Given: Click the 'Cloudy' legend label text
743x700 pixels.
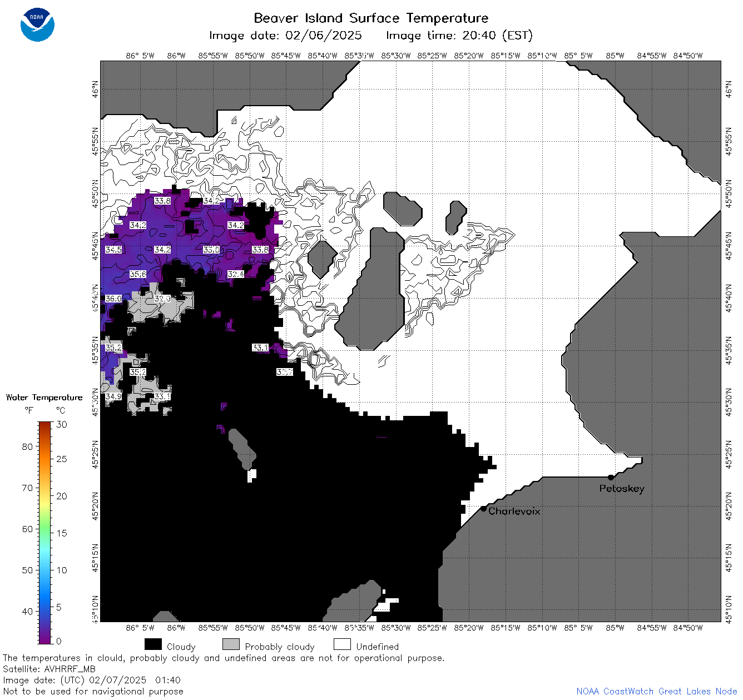Looking at the screenshot, I should tap(181, 647).
